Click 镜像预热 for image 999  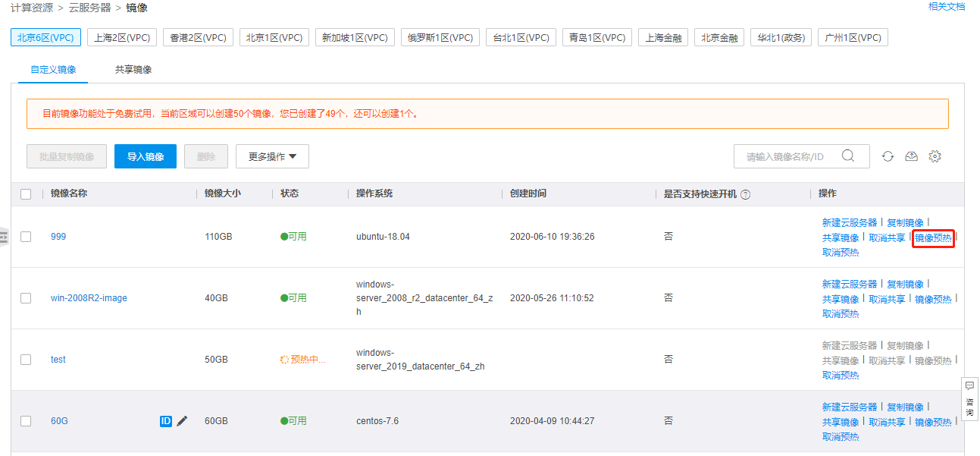(x=933, y=237)
